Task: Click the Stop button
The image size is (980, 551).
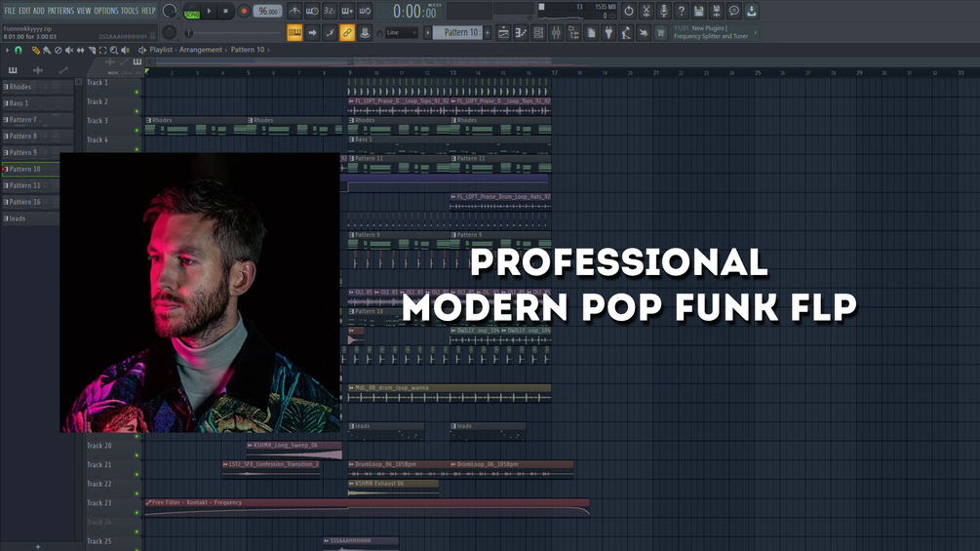Action: pos(226,11)
